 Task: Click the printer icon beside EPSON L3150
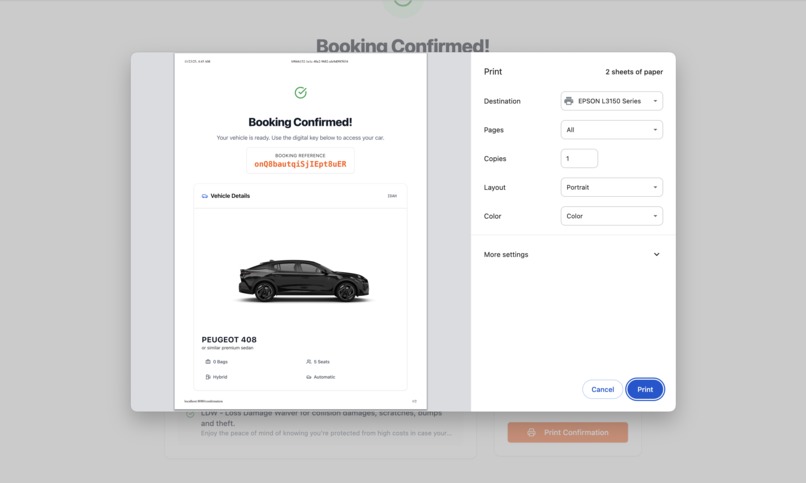pyautogui.click(x=569, y=101)
